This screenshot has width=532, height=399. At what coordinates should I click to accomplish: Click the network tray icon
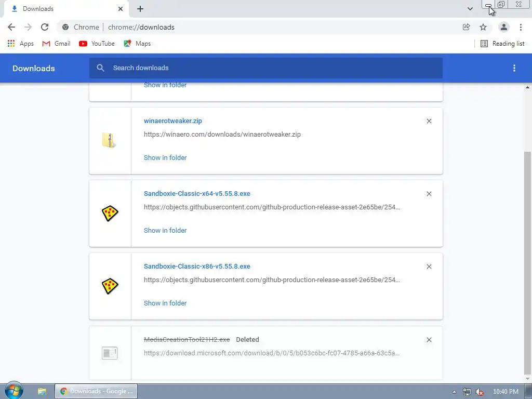pyautogui.click(x=467, y=392)
